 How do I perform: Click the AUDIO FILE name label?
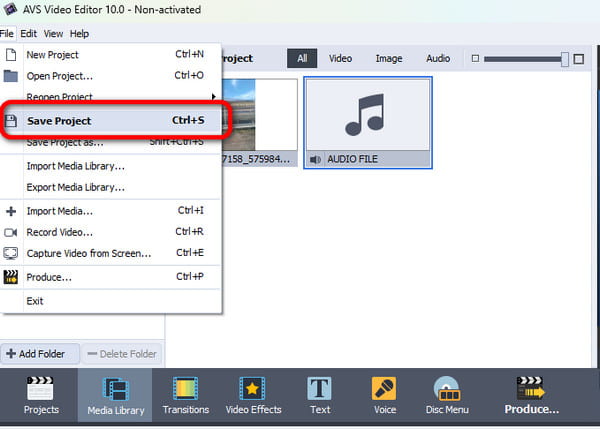(x=352, y=159)
